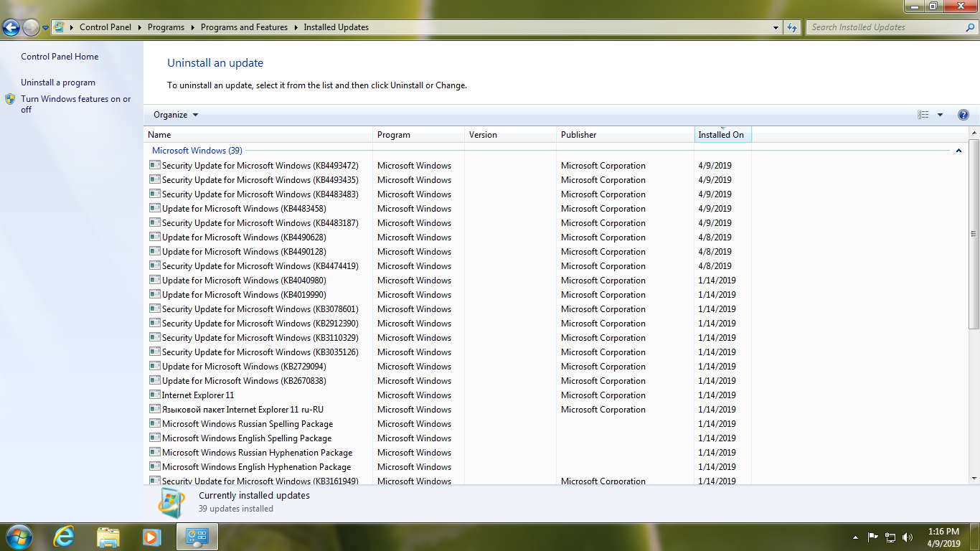This screenshot has height=551, width=980.
Task: Click the shield icon beside Windows features
Action: pos(10,99)
